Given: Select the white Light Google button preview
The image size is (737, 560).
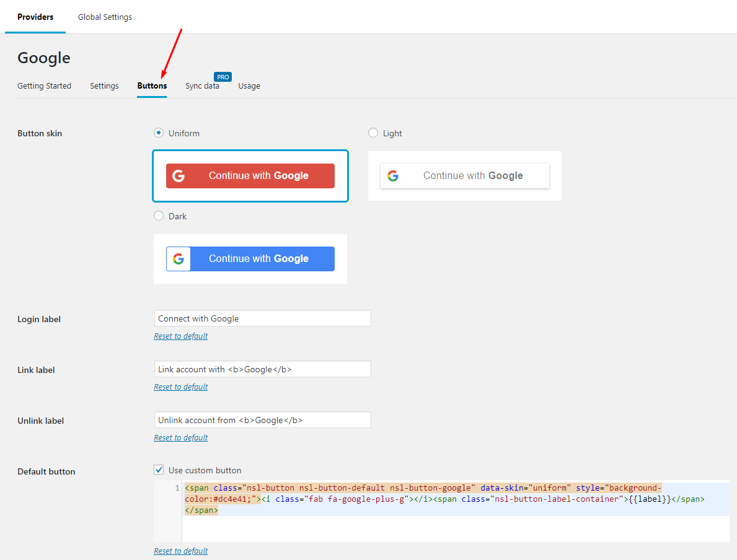Looking at the screenshot, I should (x=464, y=176).
